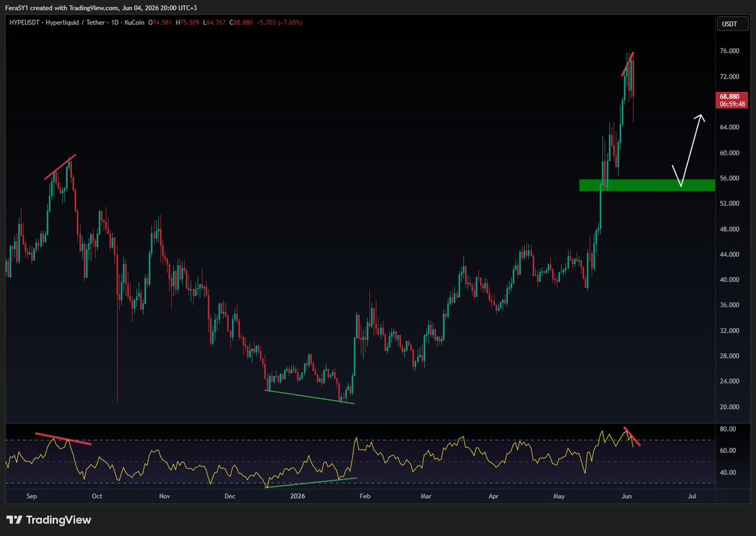Click the 56.000 price axis label
Screen dimensions: 756x536
point(731,178)
